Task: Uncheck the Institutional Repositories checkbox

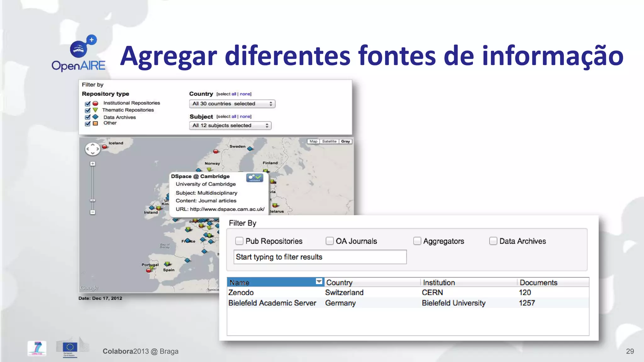Action: click(87, 104)
